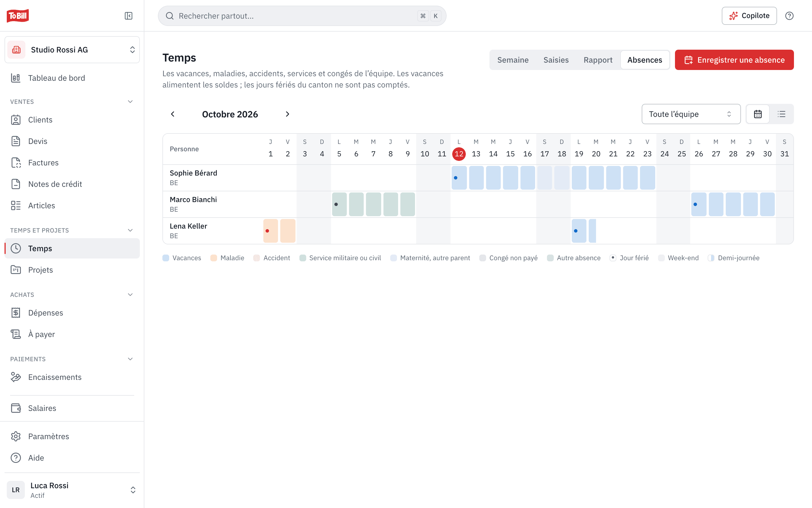Open Tableau de bord
Viewport: 812px width, 508px height.
tap(72, 78)
